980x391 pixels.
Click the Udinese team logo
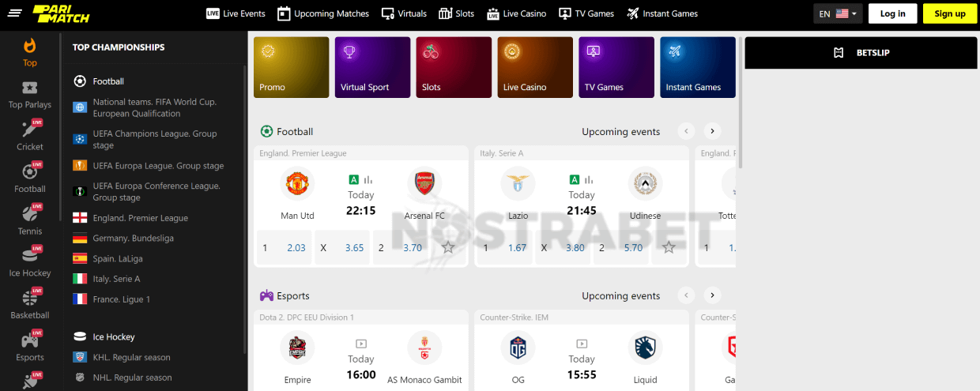[645, 184]
